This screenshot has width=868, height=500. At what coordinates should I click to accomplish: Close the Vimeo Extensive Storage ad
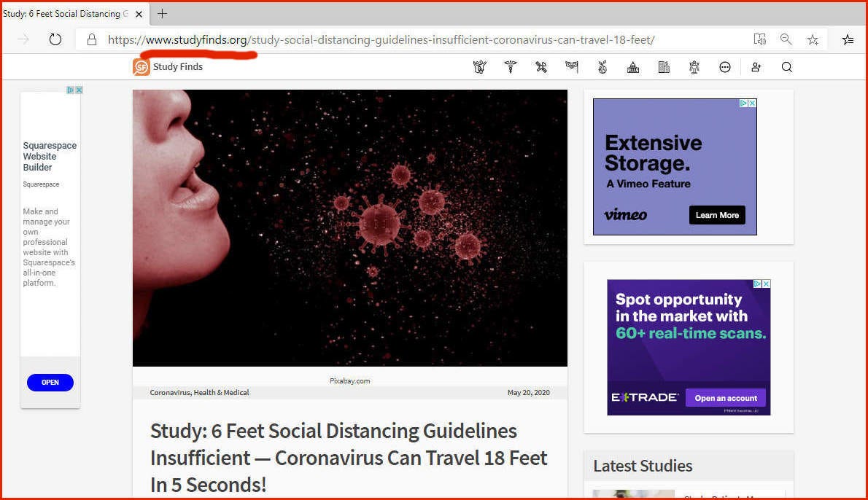click(752, 103)
